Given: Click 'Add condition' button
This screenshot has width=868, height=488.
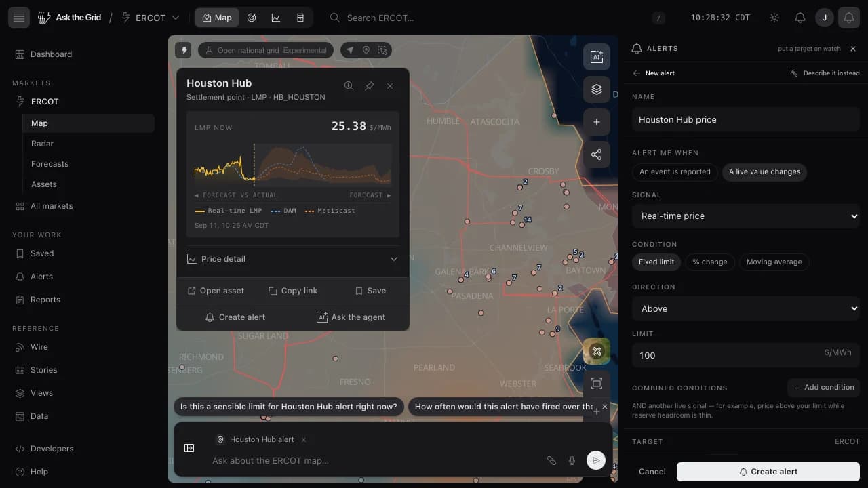Looking at the screenshot, I should pos(823,387).
